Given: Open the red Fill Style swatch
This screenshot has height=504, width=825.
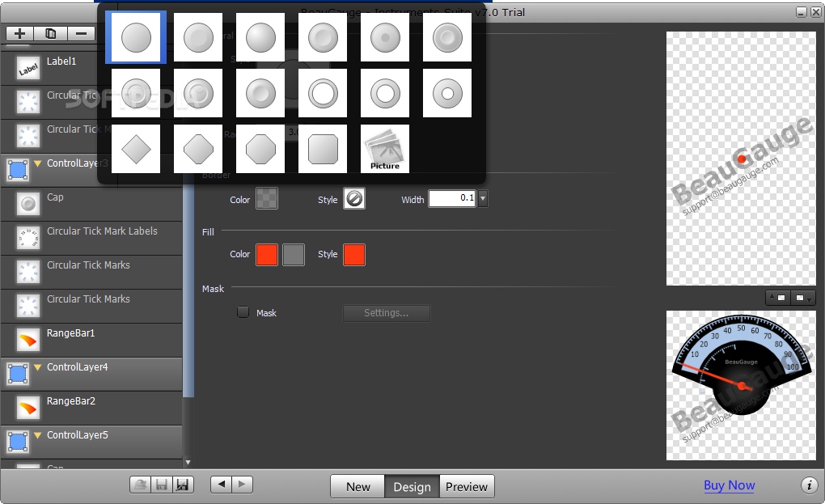Looking at the screenshot, I should coord(354,255).
